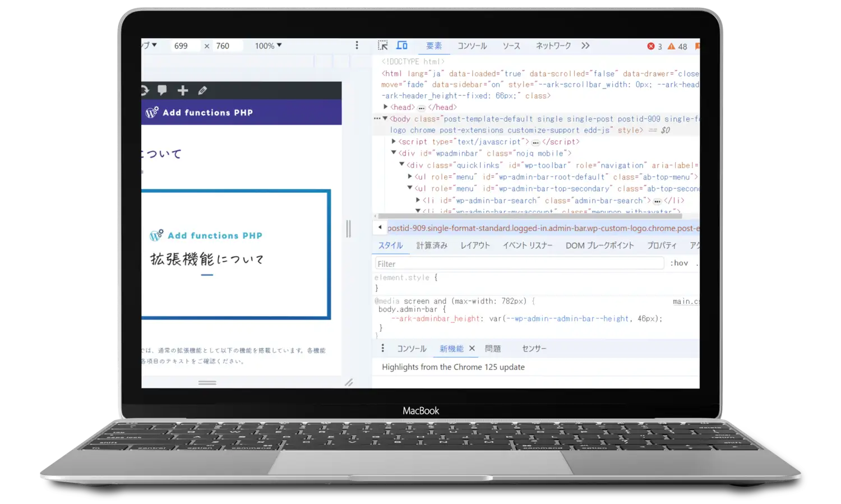Select the DOM ブレークポイント tab

pyautogui.click(x=600, y=246)
